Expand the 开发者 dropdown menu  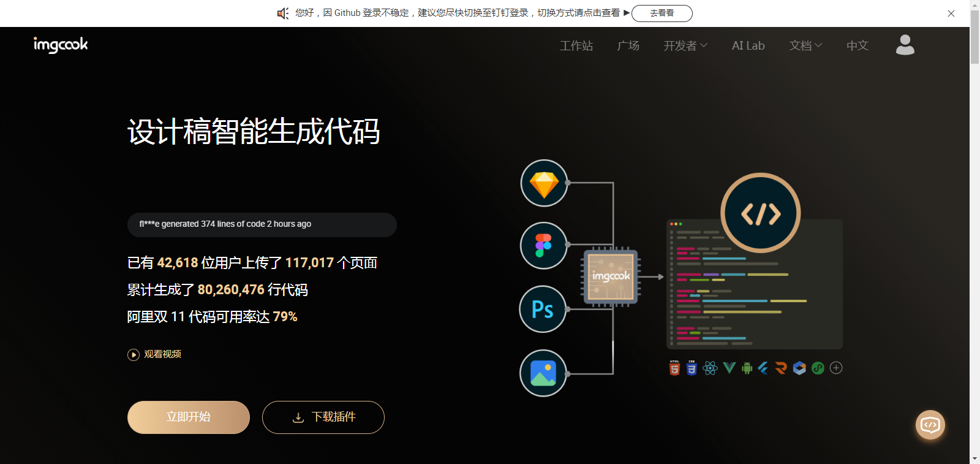pyautogui.click(x=685, y=46)
